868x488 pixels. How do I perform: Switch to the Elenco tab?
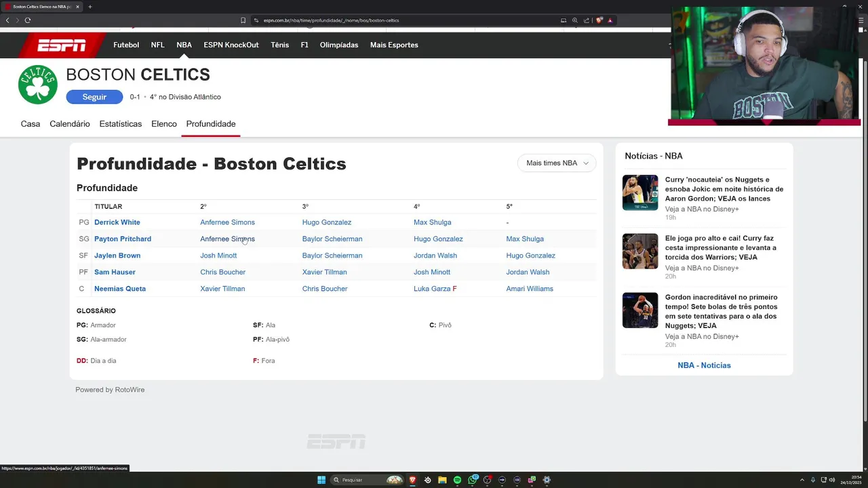[164, 124]
